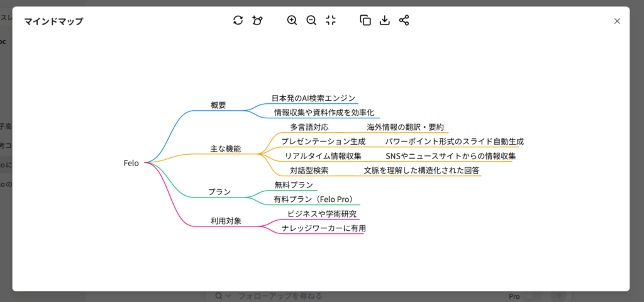Zoom out of the mind map
Screen dimensions: 644x302
tap(311, 20)
